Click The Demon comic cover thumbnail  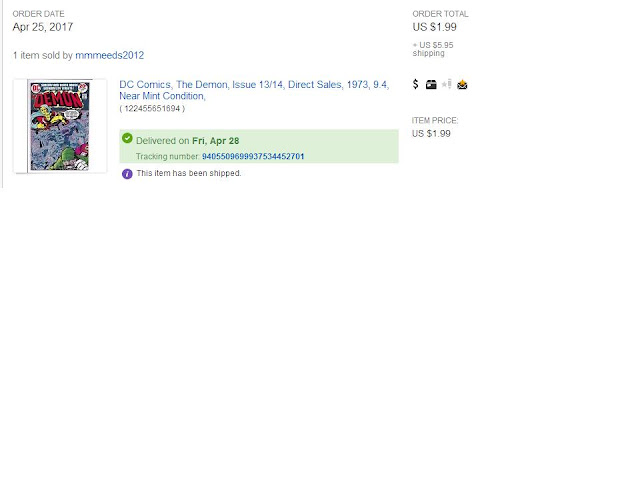[60, 126]
